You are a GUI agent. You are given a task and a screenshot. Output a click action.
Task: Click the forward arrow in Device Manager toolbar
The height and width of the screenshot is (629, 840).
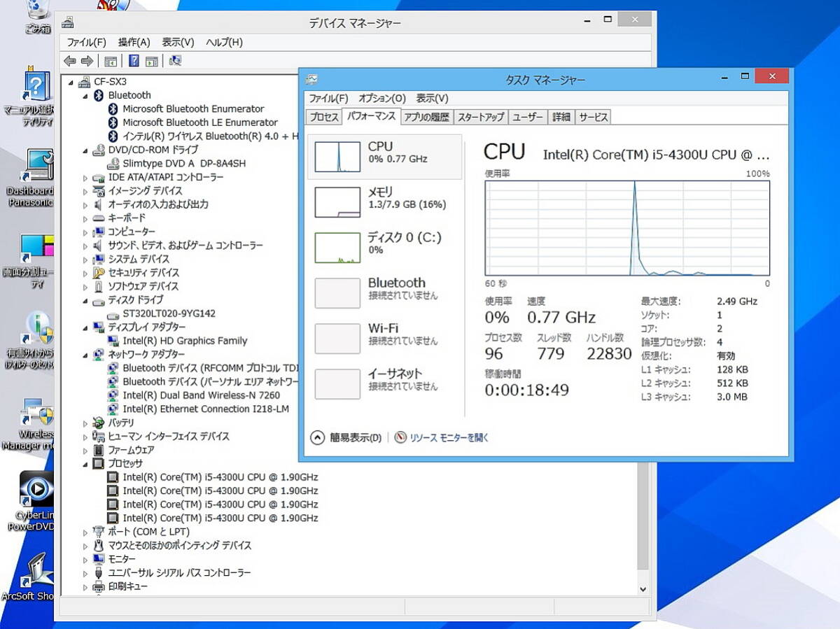pyautogui.click(x=87, y=61)
